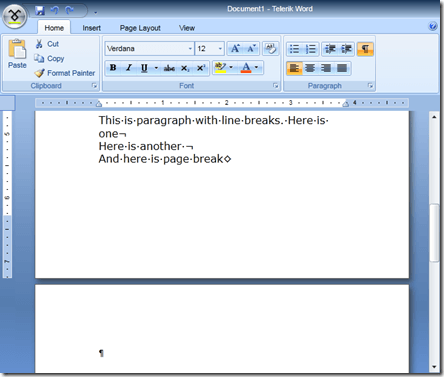Image resolution: width=444 pixels, height=377 pixels.
Task: Click the left indent marker on ruler
Action: (x=99, y=104)
